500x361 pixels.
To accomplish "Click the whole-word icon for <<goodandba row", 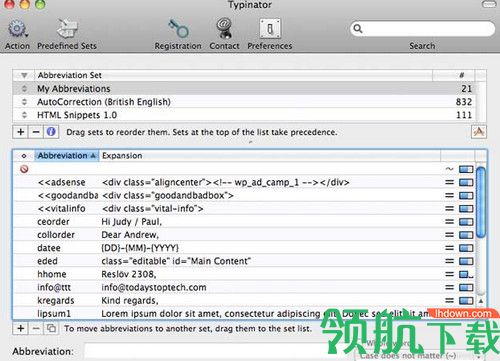I will (x=466, y=195).
